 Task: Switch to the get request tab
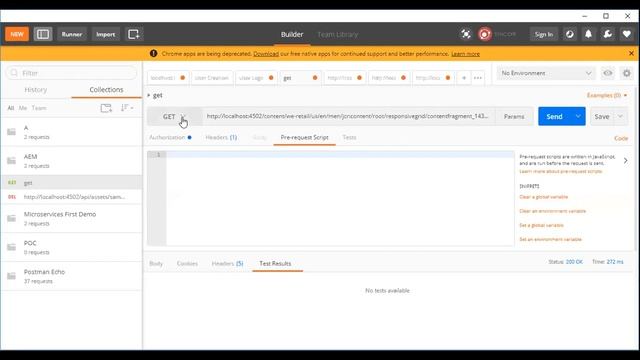point(300,78)
